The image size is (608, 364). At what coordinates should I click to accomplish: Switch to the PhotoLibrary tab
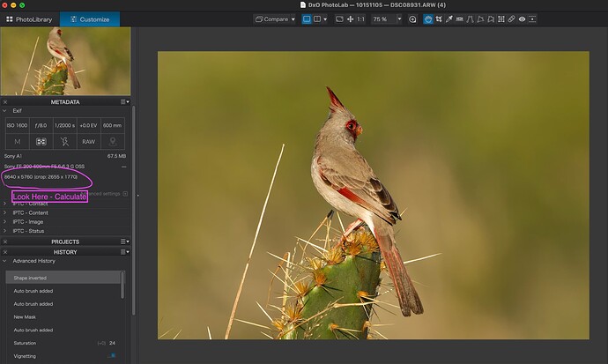(x=30, y=19)
